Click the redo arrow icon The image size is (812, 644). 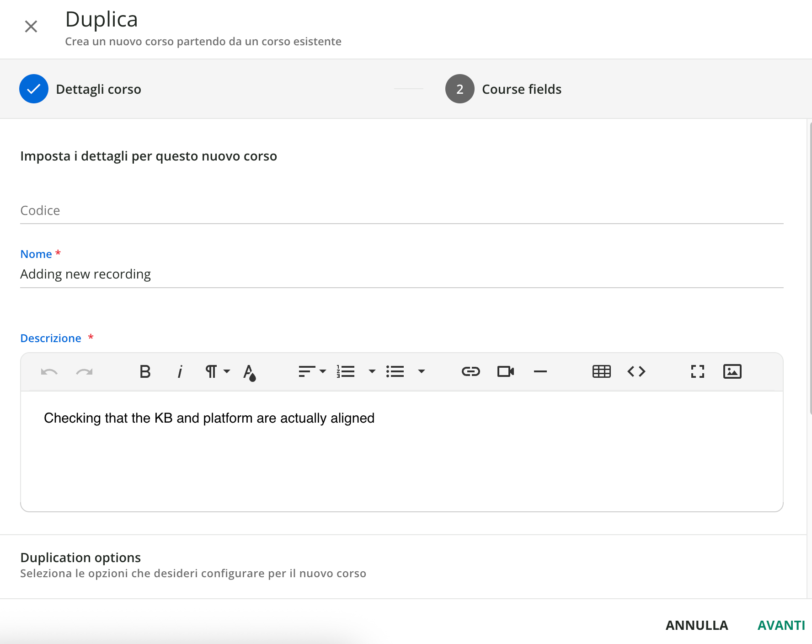tap(84, 372)
